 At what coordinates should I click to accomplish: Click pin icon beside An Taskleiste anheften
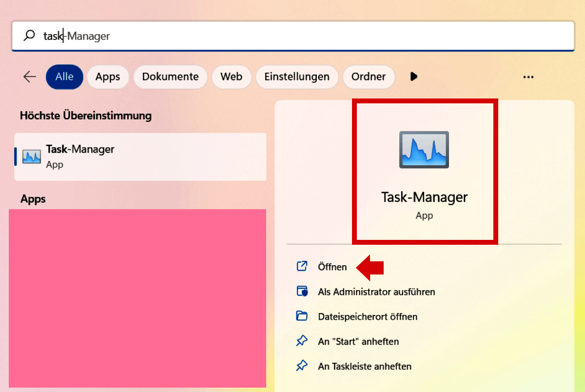pos(302,366)
